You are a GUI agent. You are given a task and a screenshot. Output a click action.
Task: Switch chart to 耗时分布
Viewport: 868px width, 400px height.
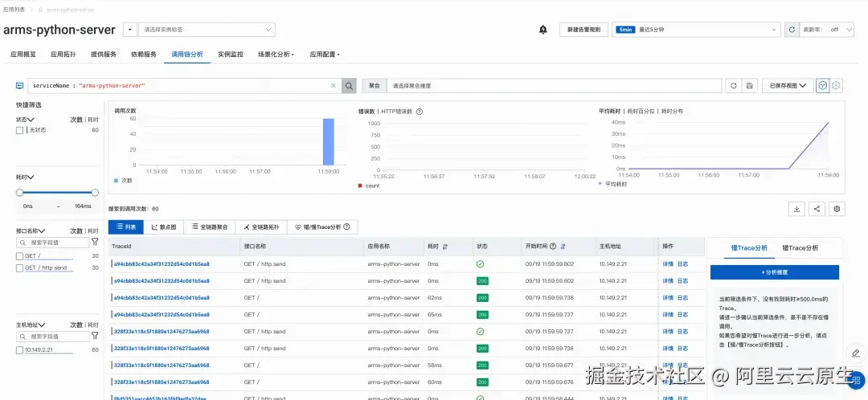point(672,111)
